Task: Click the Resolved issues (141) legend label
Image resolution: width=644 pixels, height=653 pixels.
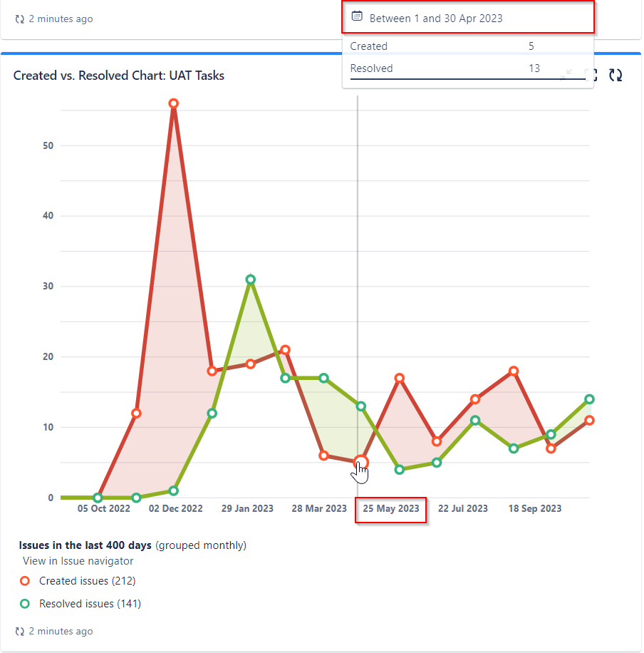Action: pos(90,603)
